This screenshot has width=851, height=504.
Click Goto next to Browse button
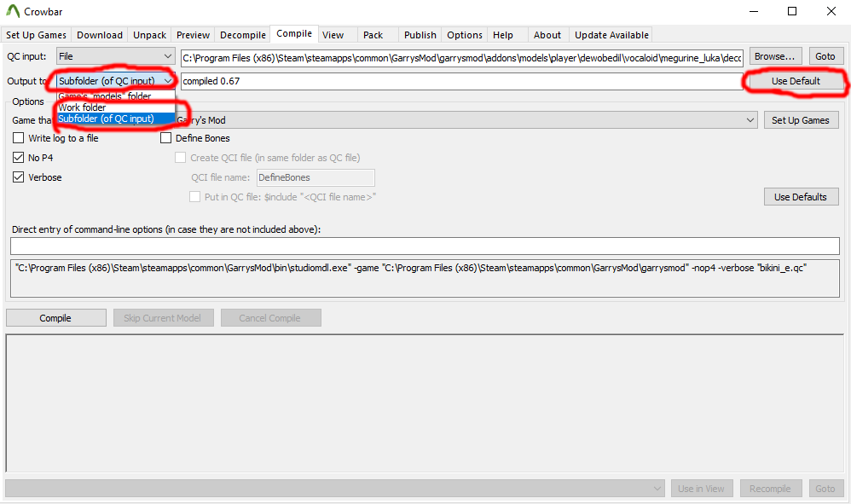pos(825,56)
